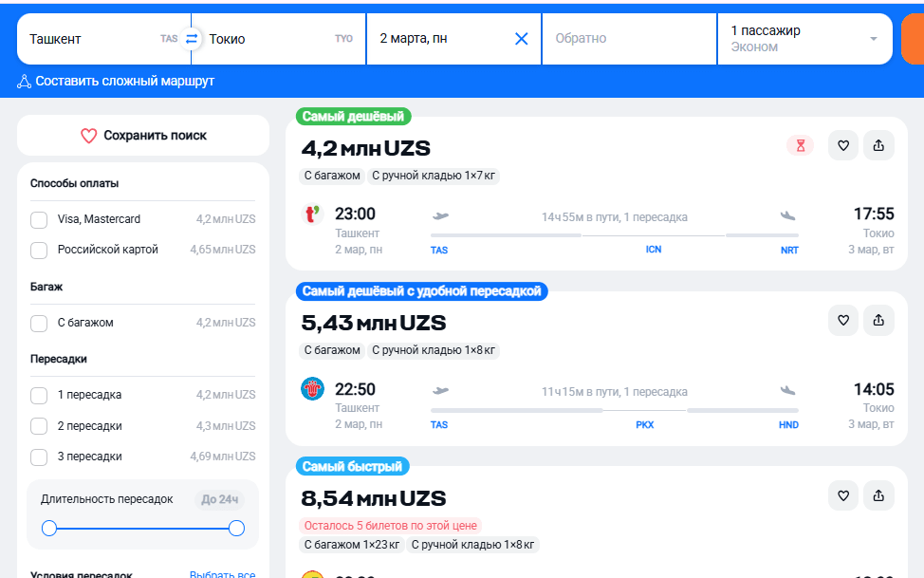Click hourglass icon on 4,2 млн ticket
The width and height of the screenshot is (924, 578).
point(801,145)
